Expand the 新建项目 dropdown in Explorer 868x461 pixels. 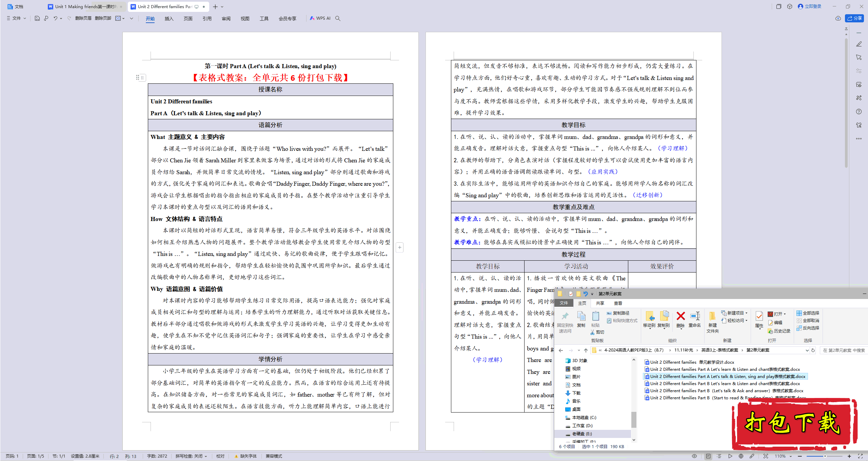746,313
